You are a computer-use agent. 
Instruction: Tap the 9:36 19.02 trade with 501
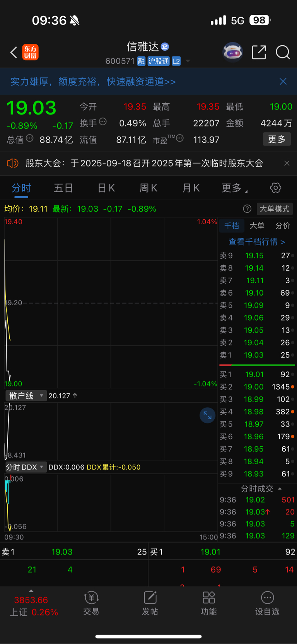[x=257, y=500]
